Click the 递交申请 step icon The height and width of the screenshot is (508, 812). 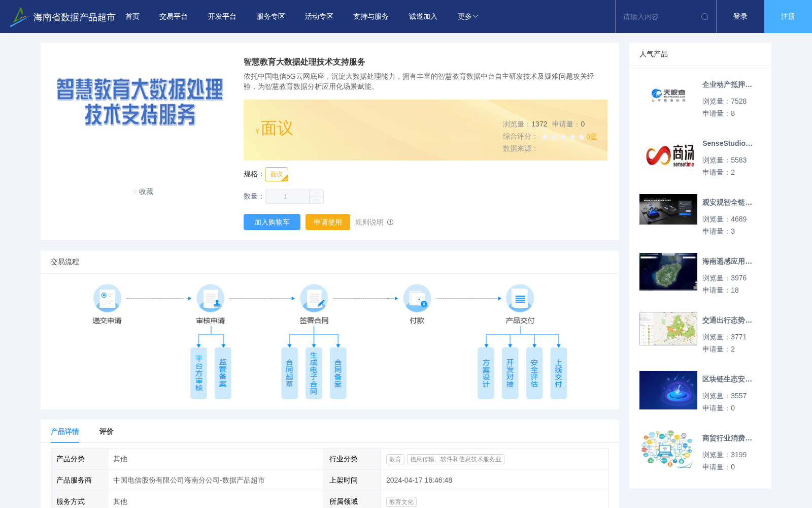click(107, 298)
